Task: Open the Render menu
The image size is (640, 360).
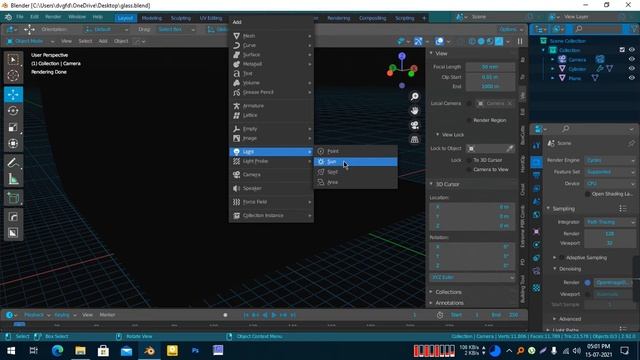Action: point(53,17)
